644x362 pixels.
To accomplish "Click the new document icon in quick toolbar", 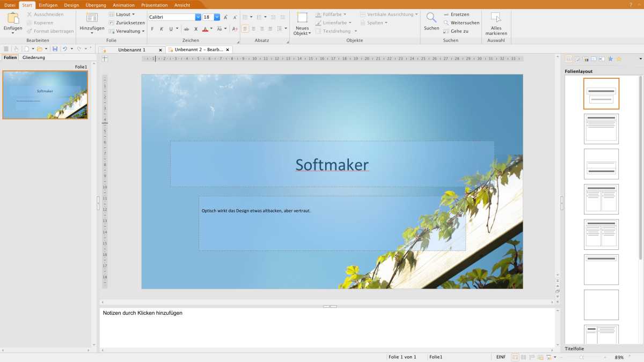I will 26,49.
